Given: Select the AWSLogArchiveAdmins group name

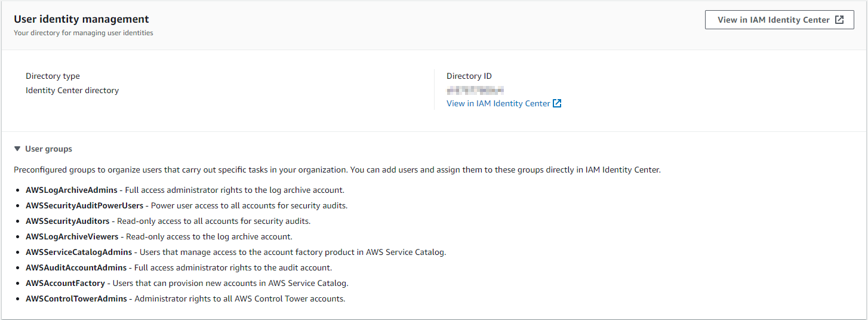Looking at the screenshot, I should coord(72,190).
